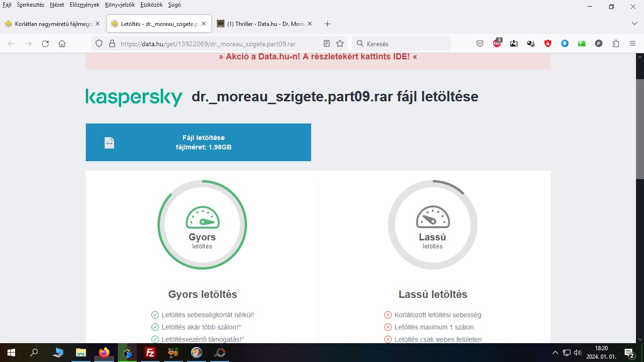Close the Thriller - Data.hu tab

coord(309,24)
